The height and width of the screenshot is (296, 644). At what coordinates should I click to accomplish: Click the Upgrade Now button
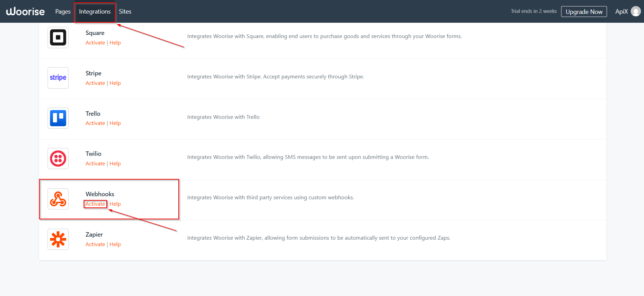(584, 12)
